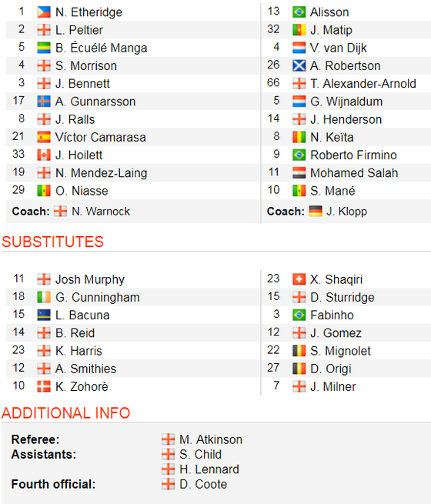This screenshot has height=504, width=431.
Task: Click the Iceland flag next to A. Gunnarsson
Action: coord(44,102)
